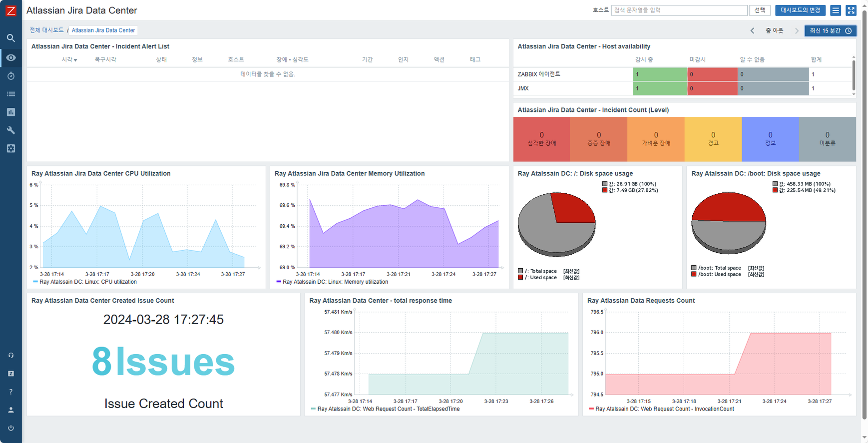The width and height of the screenshot is (868, 443).
Task: Click the page vertical scrollbar
Action: (865, 215)
